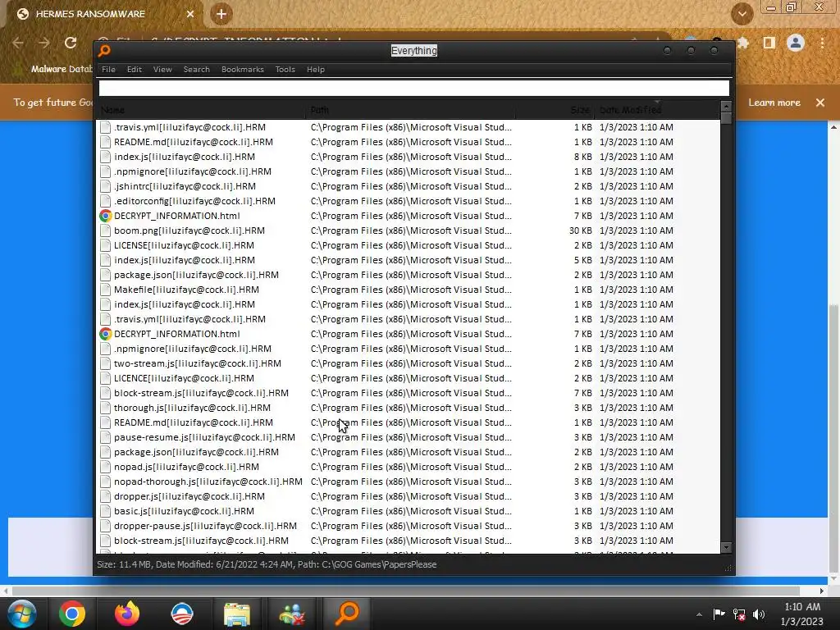Sort results by the Name column header
This screenshot has height=630, width=840.
203,110
